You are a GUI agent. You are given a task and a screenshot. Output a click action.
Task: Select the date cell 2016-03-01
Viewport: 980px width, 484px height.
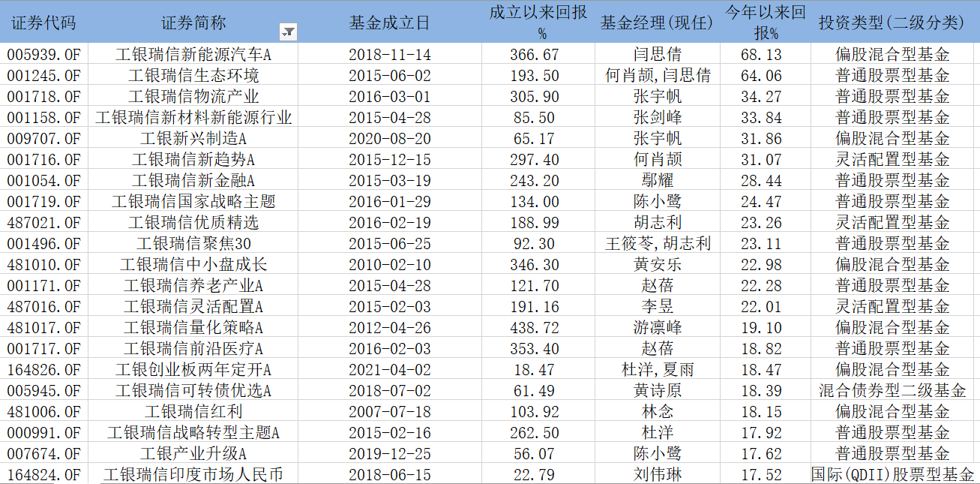390,97
